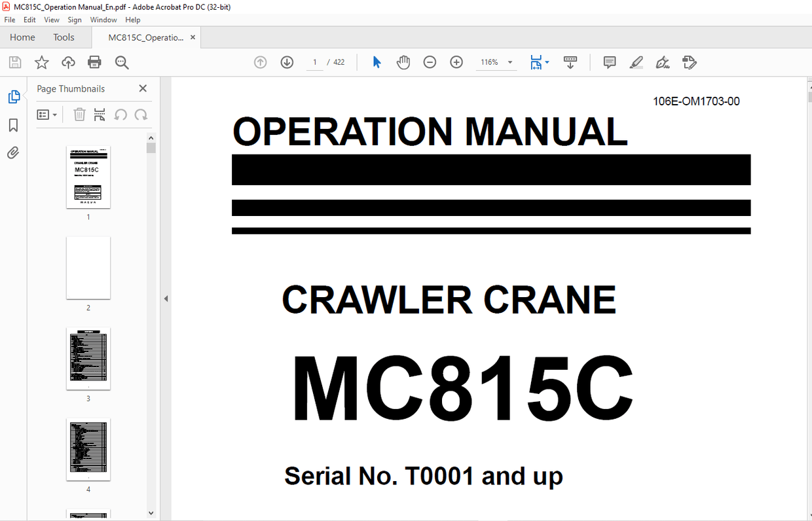Open the Window menu

tap(103, 20)
